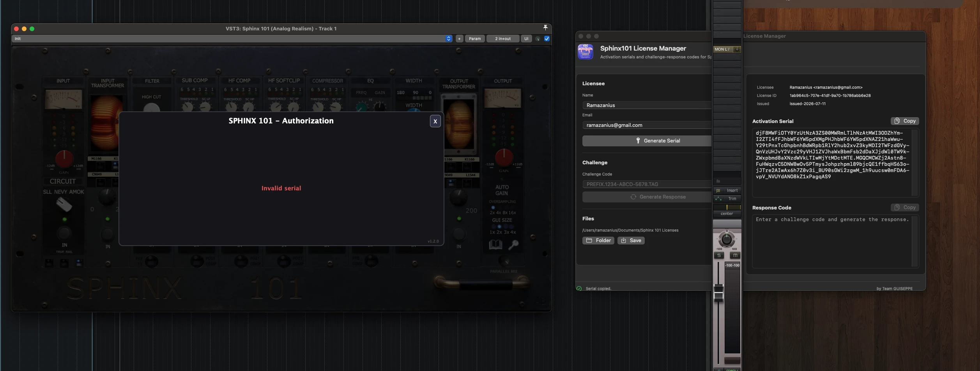The width and height of the screenshot is (980, 371).
Task: Click the Input Transformer drive knob
Action: pyautogui.click(x=106, y=197)
